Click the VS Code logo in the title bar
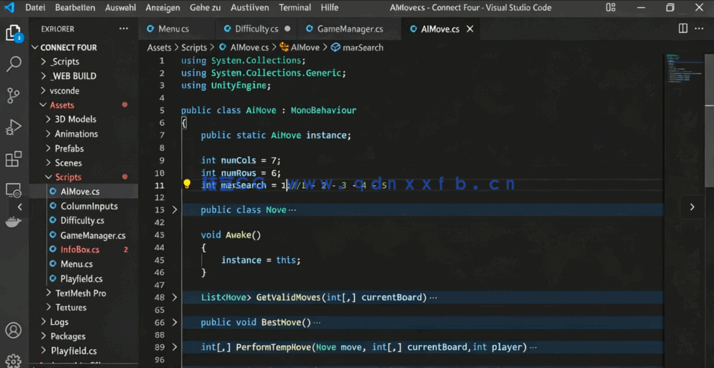 coord(9,7)
